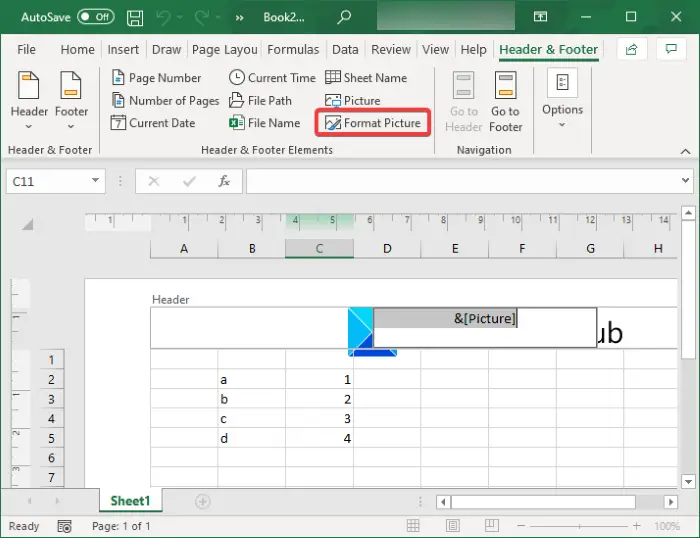Select the Sheet1 sheet tab

coord(130,501)
